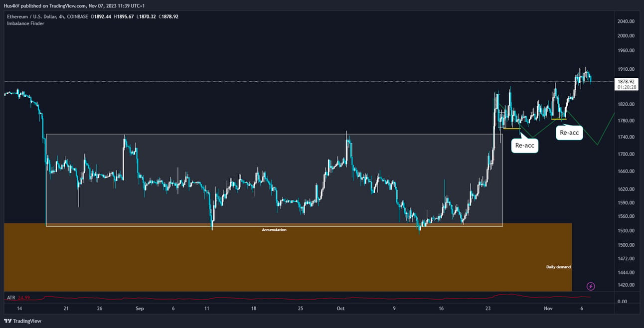
Task: Click the purple lightning bolt icon
Action: point(591,286)
